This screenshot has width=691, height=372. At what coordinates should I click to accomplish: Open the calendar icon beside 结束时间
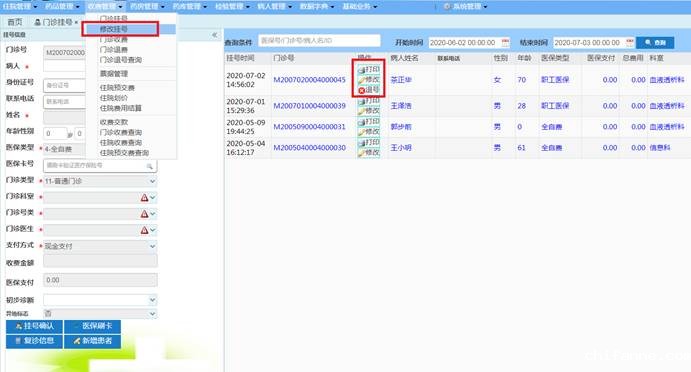tap(629, 42)
